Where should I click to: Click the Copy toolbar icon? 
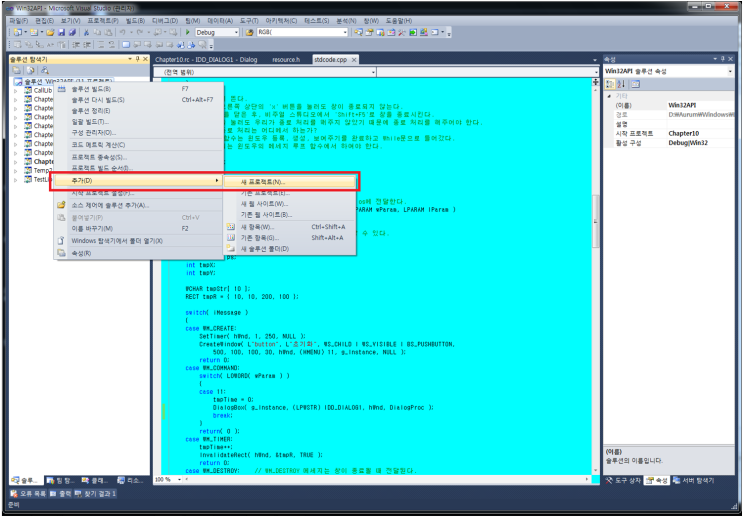pos(97,32)
